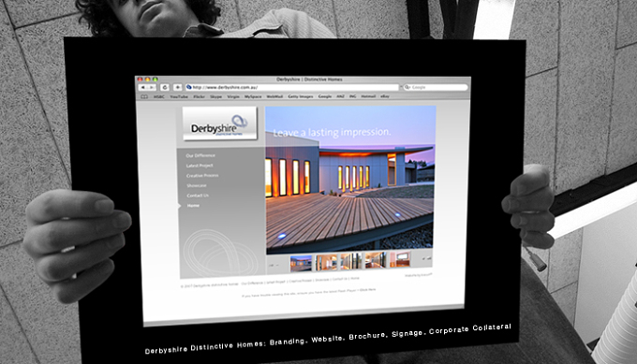The image size is (637, 364).
Task: Click the Safari forward arrow button
Action: 152,87
